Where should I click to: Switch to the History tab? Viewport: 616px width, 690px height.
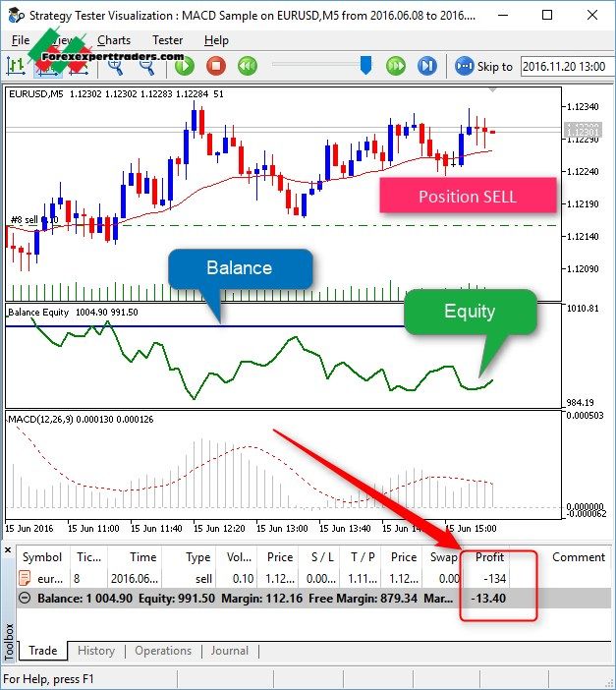[x=96, y=651]
